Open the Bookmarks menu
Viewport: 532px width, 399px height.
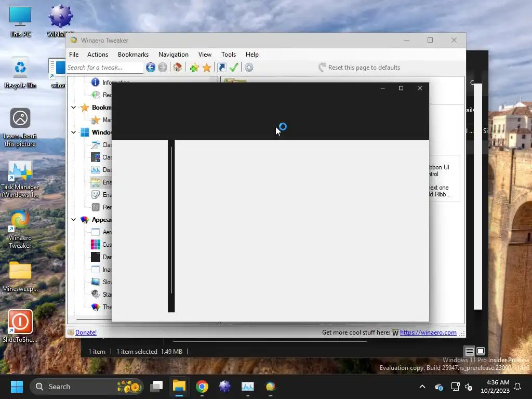pyautogui.click(x=133, y=55)
